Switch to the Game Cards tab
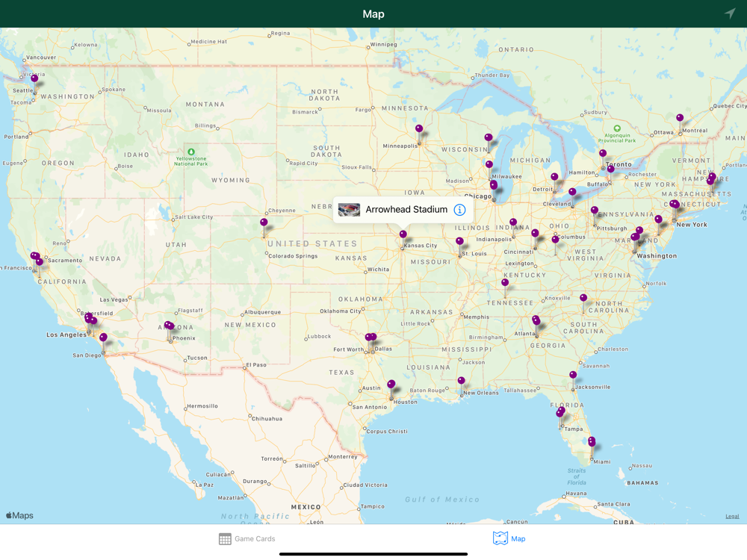Image resolution: width=747 pixels, height=560 pixels. pyautogui.click(x=247, y=538)
